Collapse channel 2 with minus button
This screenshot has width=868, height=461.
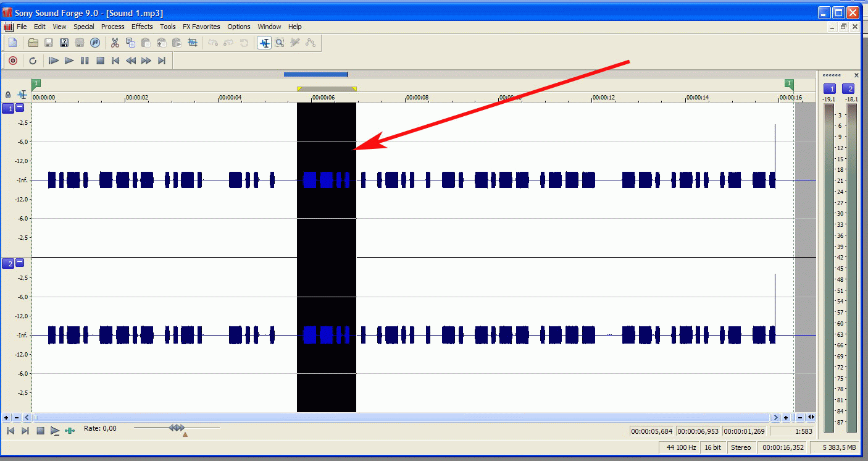pos(20,263)
